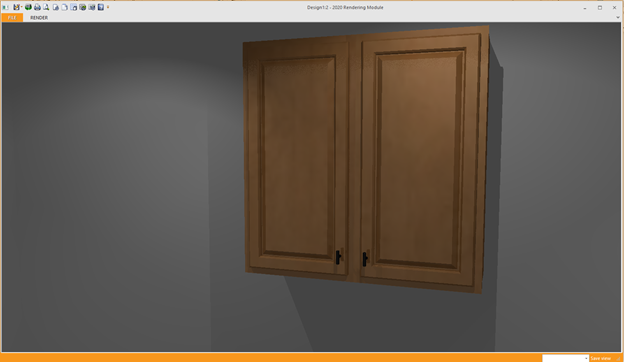
Task: Click the green render globe icon
Action: coord(28,7)
